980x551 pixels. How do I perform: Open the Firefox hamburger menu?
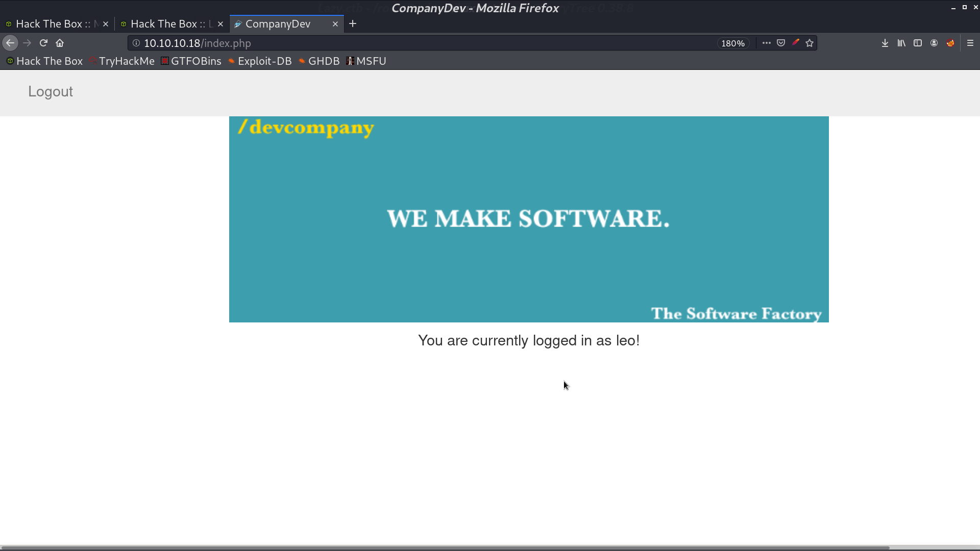tap(970, 43)
